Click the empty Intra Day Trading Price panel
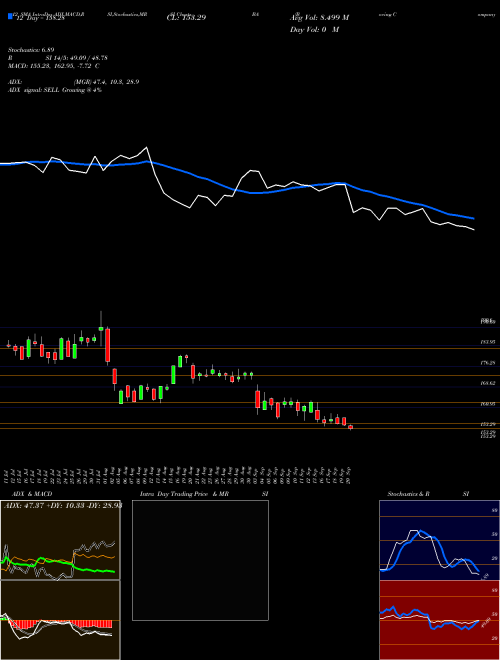Screen dimensions: 500x660 tap(200, 560)
